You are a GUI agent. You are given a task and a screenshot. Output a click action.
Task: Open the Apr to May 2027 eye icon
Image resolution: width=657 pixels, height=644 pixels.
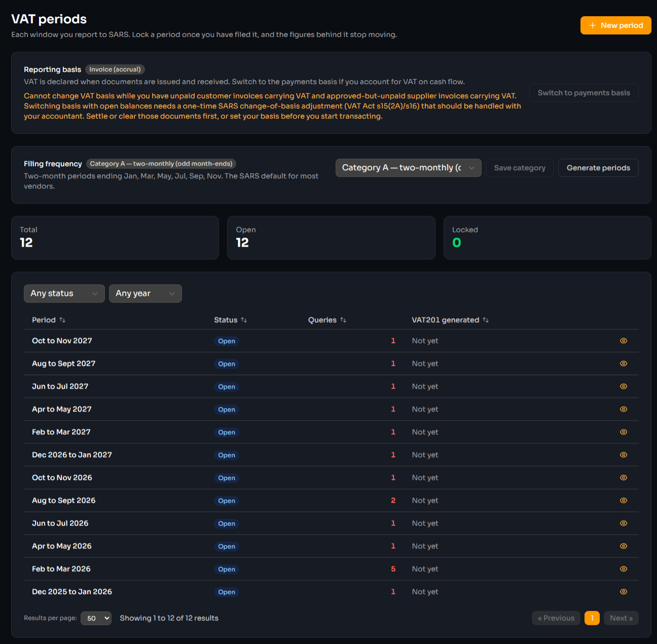(x=624, y=409)
